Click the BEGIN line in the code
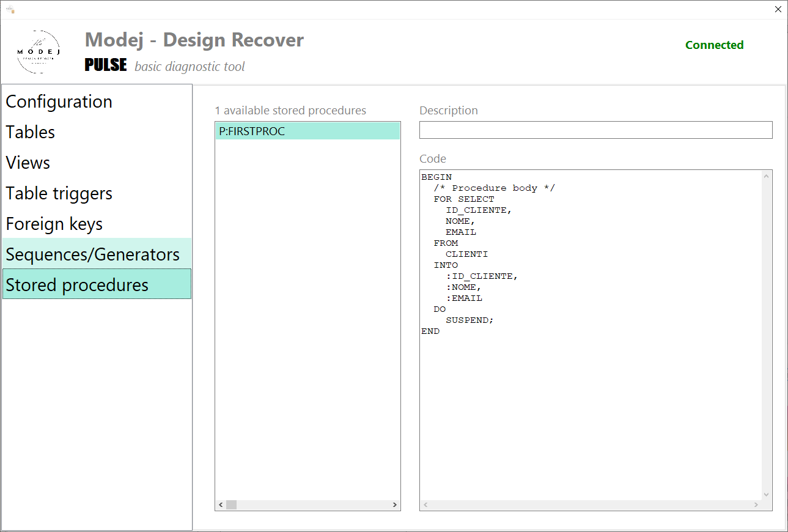Viewport: 788px width, 532px height. 436,177
